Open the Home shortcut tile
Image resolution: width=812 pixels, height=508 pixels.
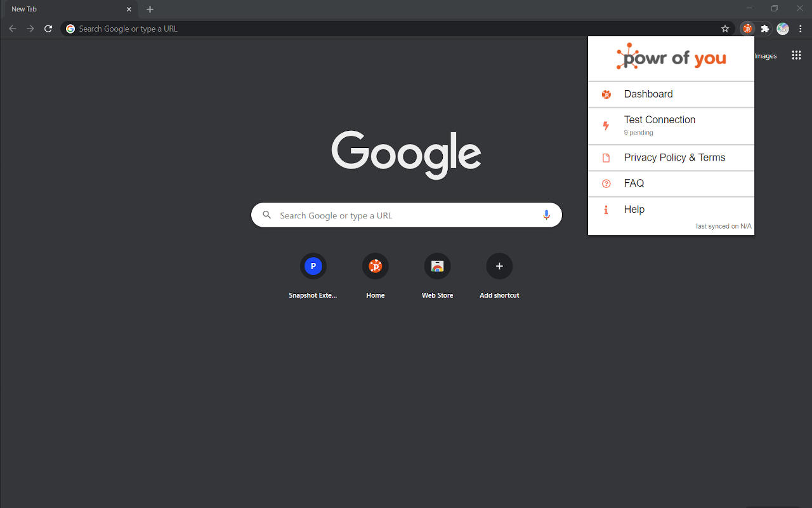376,276
